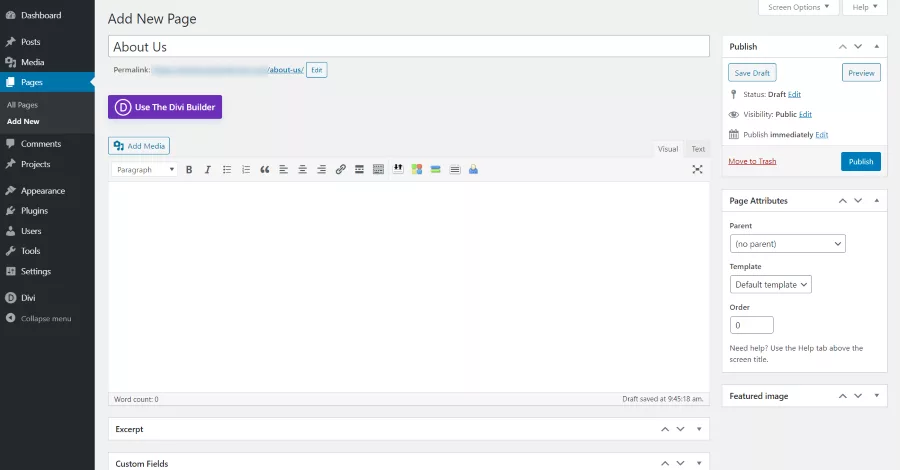Click the Add New submenu item
Screen dimensions: 900x470
pos(23,121)
